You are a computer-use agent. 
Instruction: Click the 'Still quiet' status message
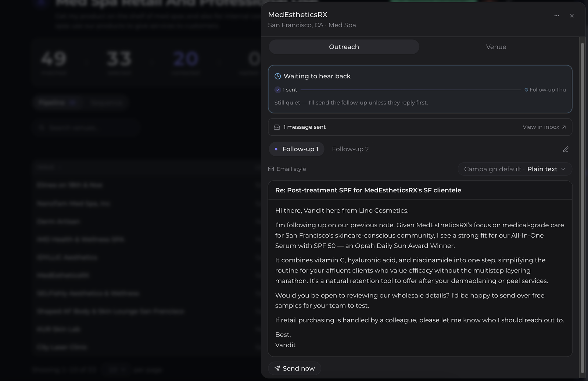[351, 103]
